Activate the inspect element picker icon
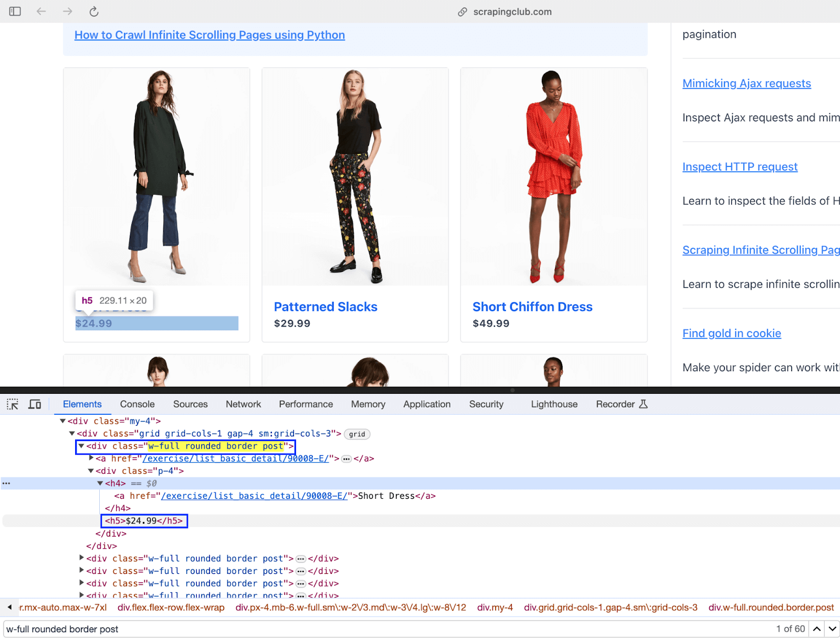 point(13,404)
